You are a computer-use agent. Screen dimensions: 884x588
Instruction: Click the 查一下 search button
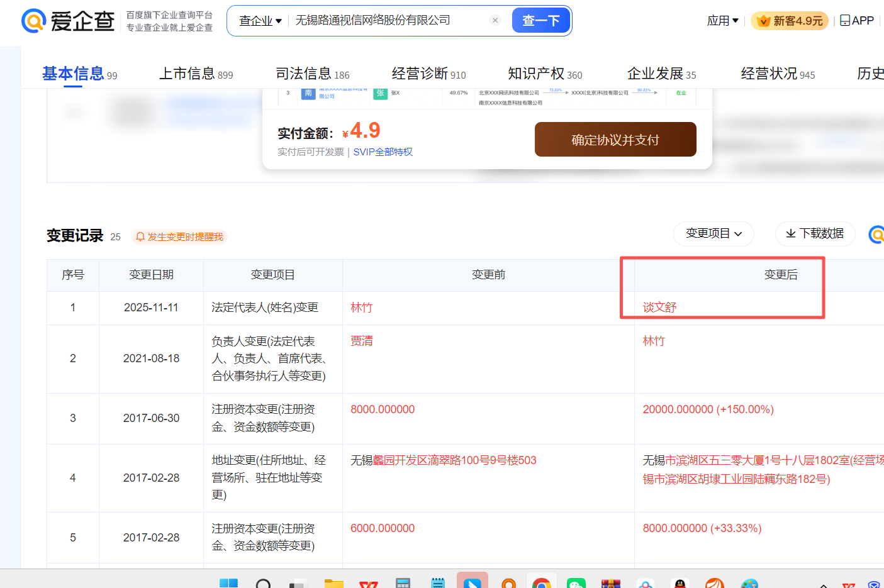[540, 21]
